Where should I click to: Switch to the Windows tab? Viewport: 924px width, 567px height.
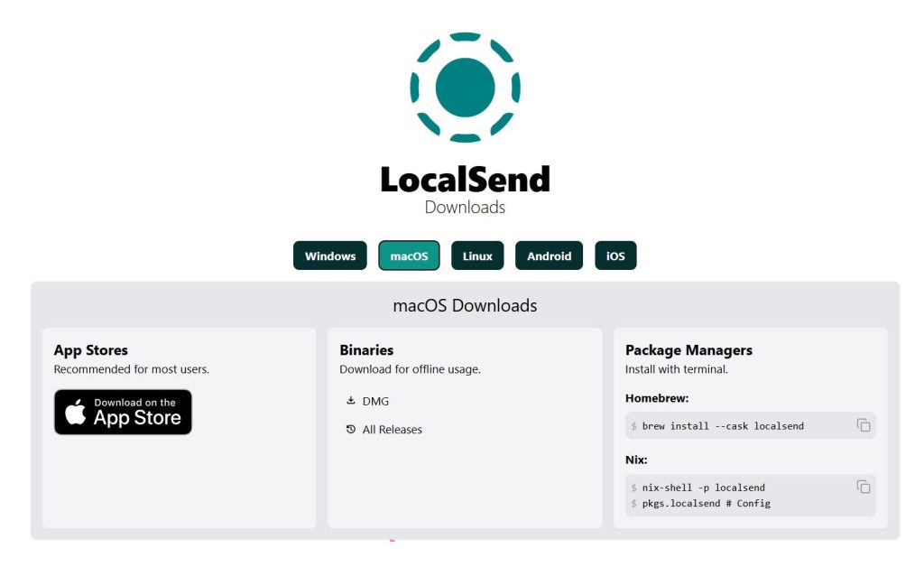[x=330, y=256]
